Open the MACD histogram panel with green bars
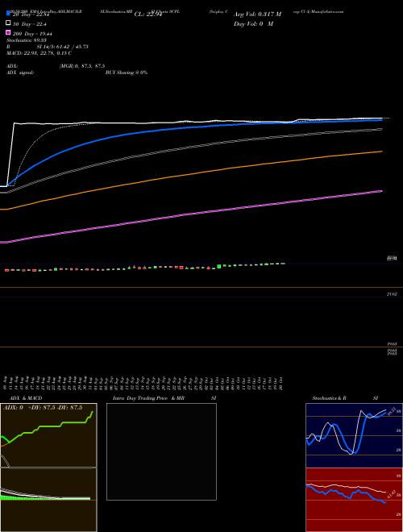Image resolution: width=403 pixels, height=532 pixels. (48, 500)
